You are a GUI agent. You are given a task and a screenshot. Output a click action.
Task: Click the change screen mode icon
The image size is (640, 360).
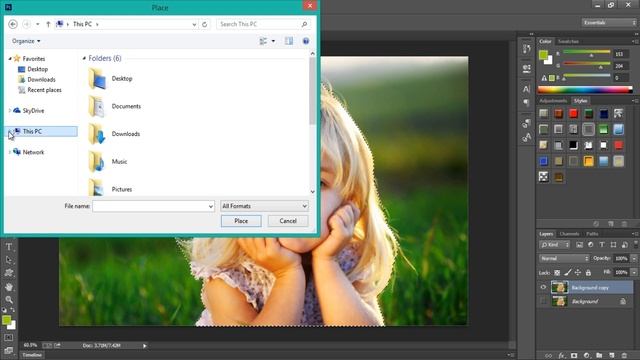point(9,351)
